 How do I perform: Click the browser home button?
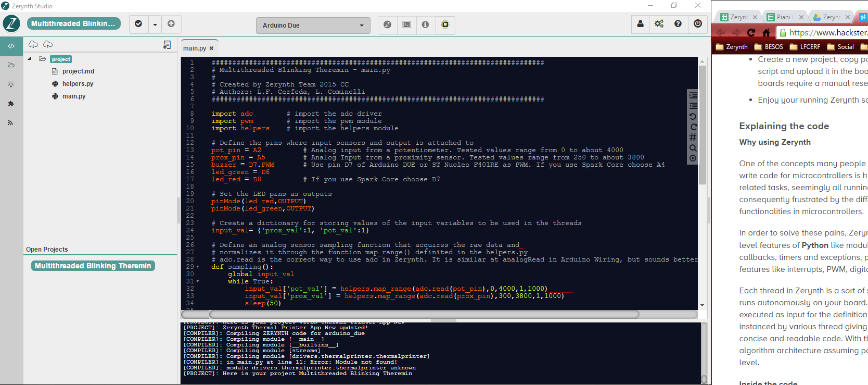tap(766, 32)
